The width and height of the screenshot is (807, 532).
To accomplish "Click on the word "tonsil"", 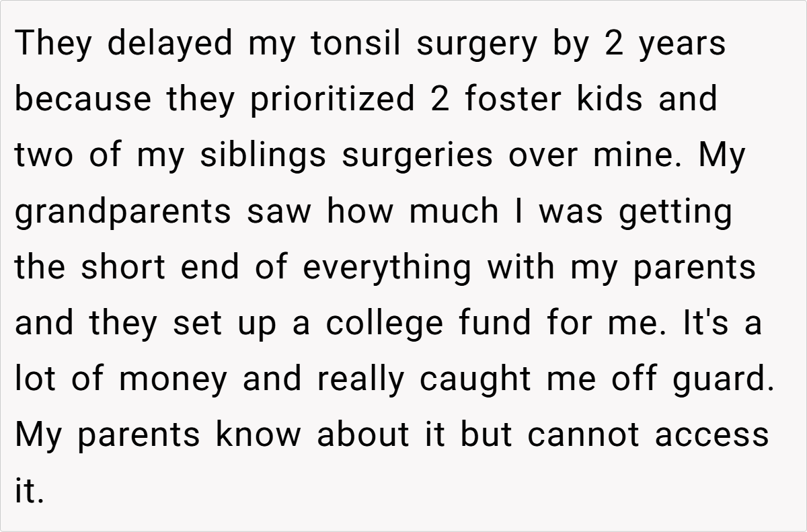I will pyautogui.click(x=358, y=44).
